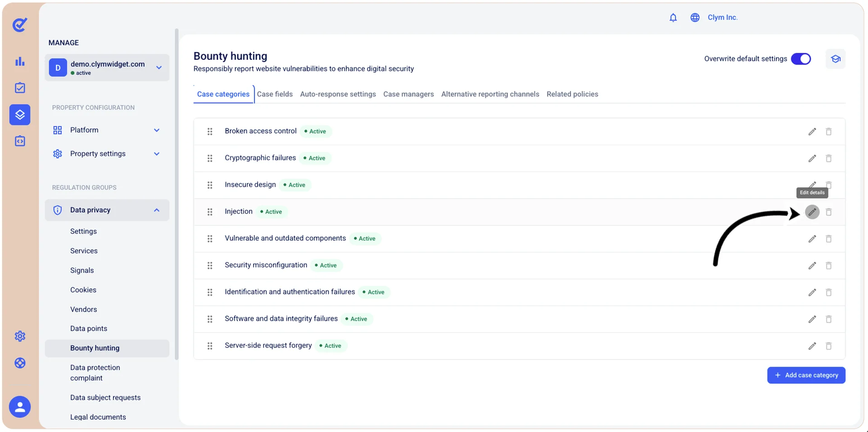Select the Case managers tab
868x432 pixels.
click(x=408, y=94)
